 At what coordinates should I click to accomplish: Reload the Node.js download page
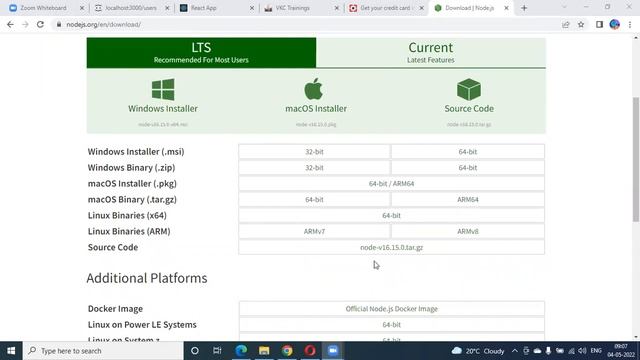[x=40, y=24]
